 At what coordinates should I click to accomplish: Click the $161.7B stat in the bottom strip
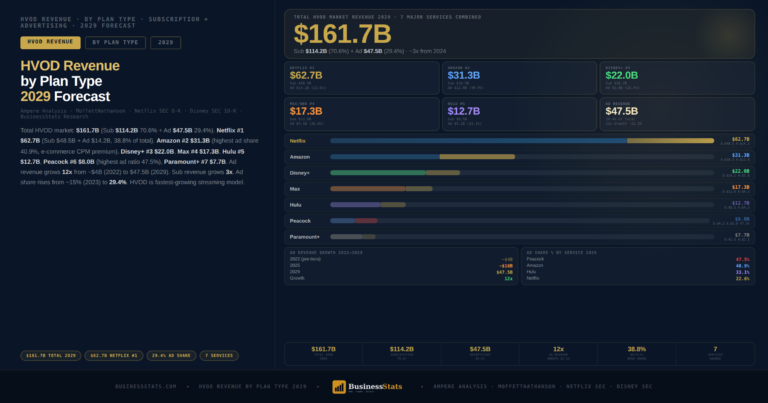click(x=323, y=354)
